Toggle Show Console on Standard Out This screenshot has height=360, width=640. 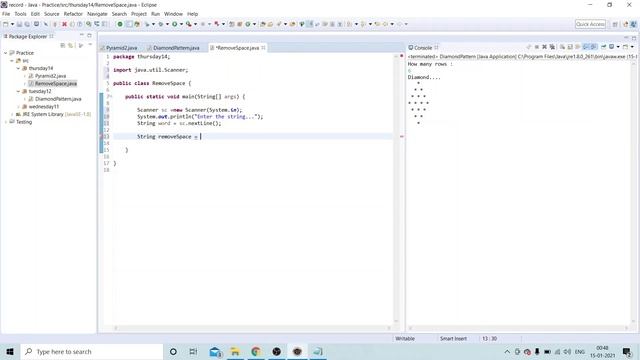586,47
